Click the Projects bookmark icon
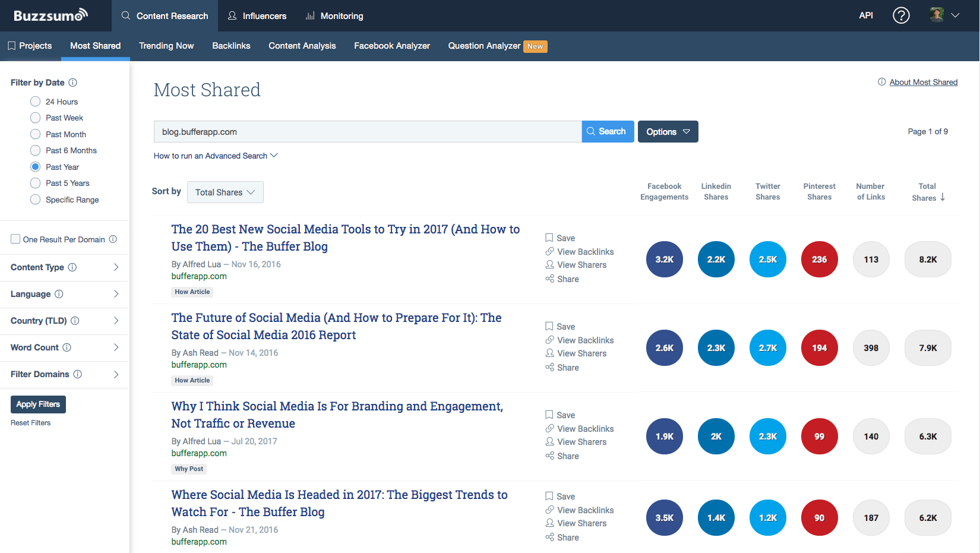The height and width of the screenshot is (553, 980). tap(12, 45)
